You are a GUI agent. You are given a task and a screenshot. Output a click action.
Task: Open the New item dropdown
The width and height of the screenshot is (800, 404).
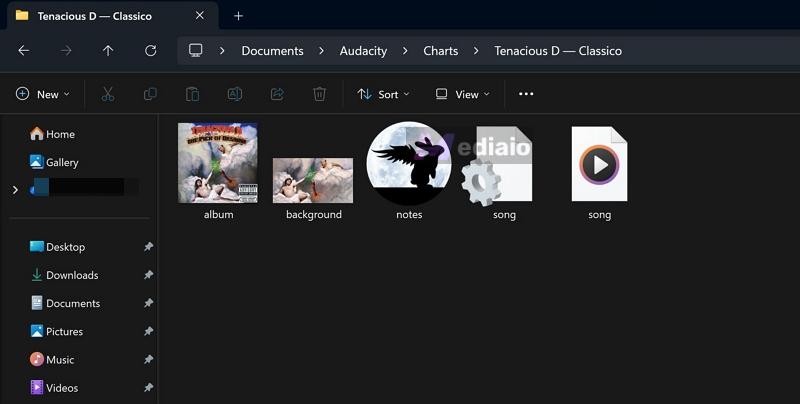point(43,94)
